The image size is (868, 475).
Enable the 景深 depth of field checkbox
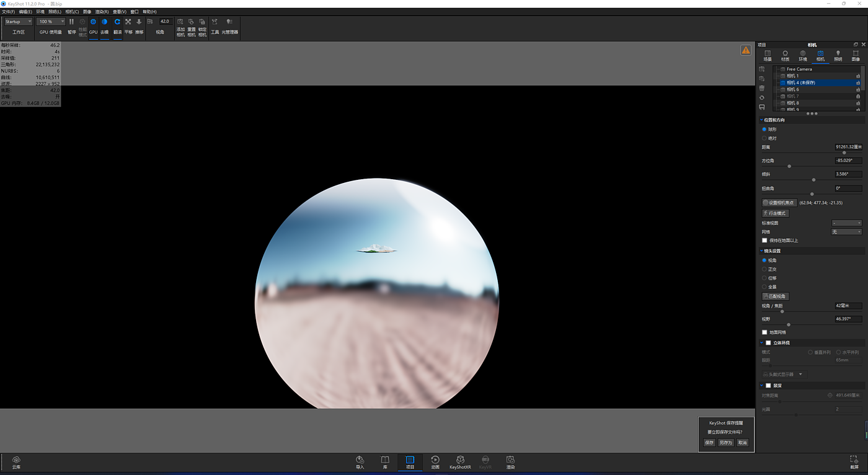pyautogui.click(x=768, y=386)
